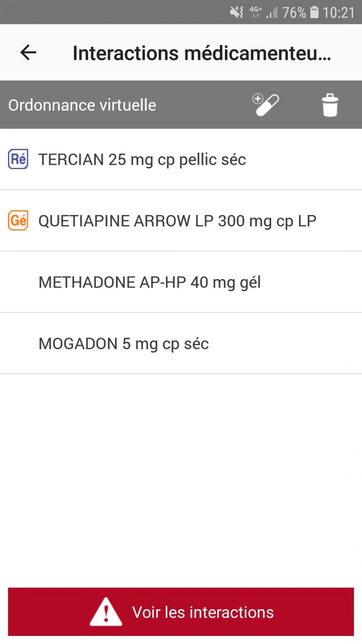Image resolution: width=362 pixels, height=644 pixels.
Task: Tap the 4G+ network status icon
Action: point(256,12)
